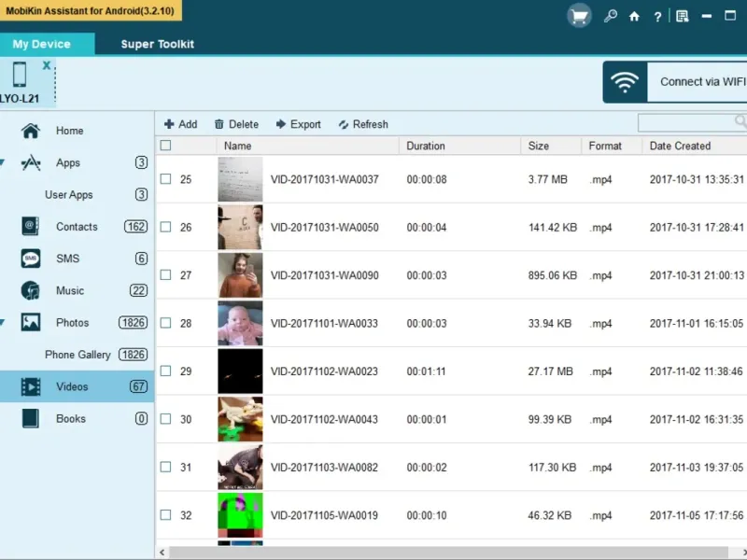The height and width of the screenshot is (560, 747).
Task: Tick the checkbox for video row 28
Action: coord(165,323)
